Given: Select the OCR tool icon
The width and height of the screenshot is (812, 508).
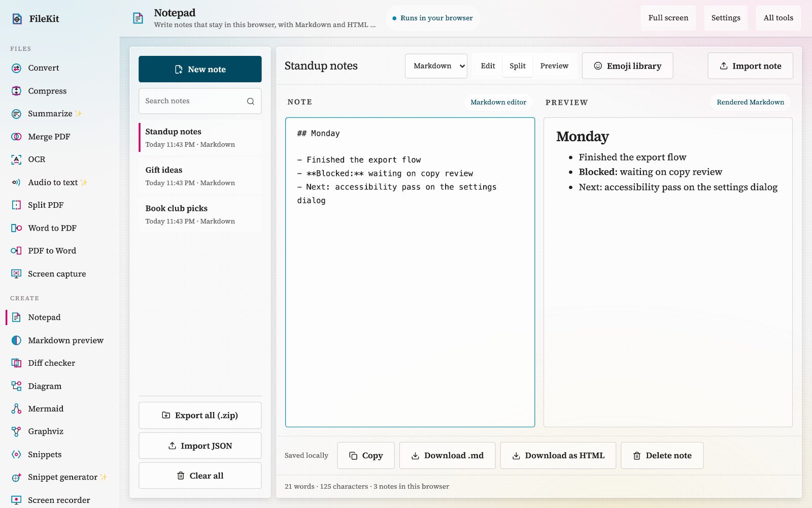Looking at the screenshot, I should [16, 160].
